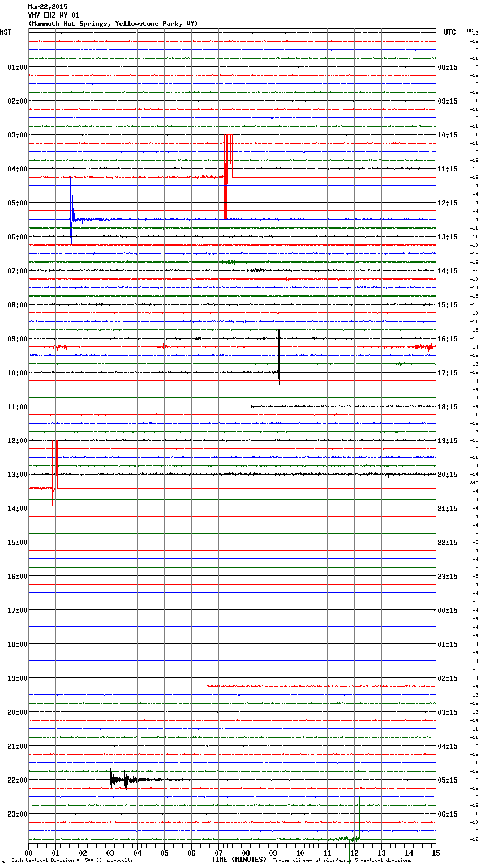Click the Traces clipped at plus/minus note
The height and width of the screenshot is (868, 481).
[342, 861]
